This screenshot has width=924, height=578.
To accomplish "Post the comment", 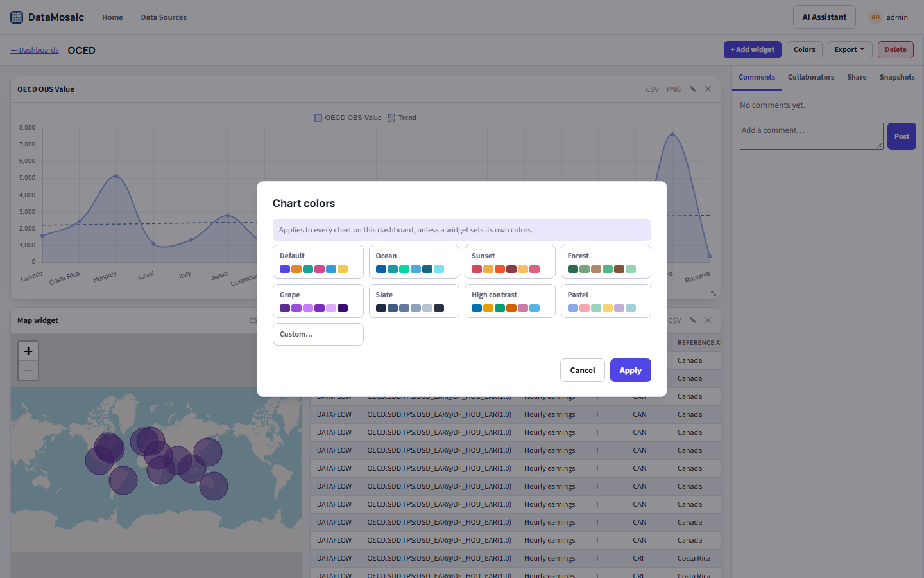I will pyautogui.click(x=902, y=136).
